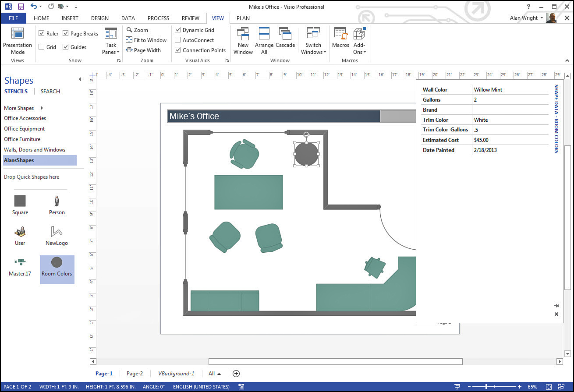Switch to the PLAN tab
The height and width of the screenshot is (392, 574).
243,18
